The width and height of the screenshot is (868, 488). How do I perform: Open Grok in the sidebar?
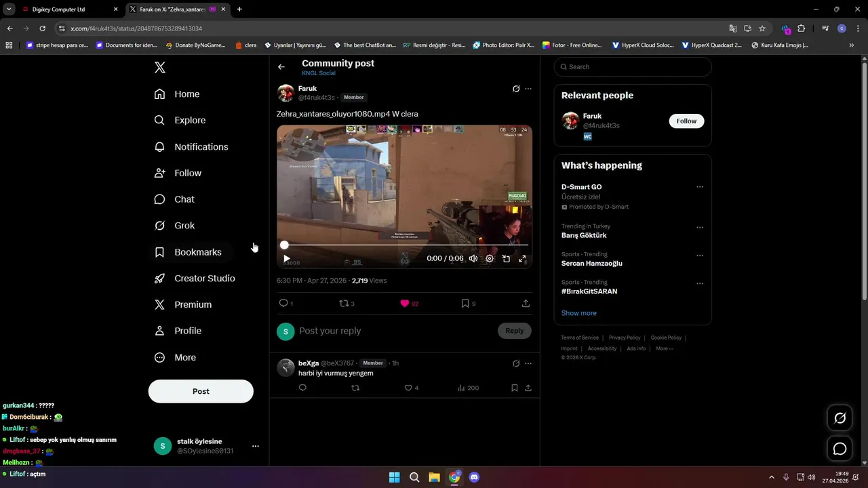[x=174, y=226]
